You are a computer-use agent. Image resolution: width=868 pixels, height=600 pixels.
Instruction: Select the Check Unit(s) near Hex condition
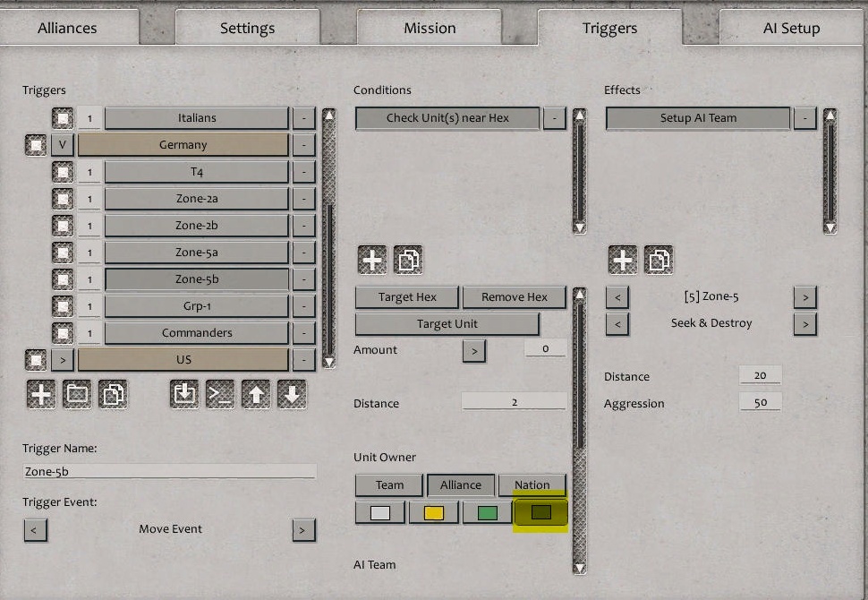point(447,118)
